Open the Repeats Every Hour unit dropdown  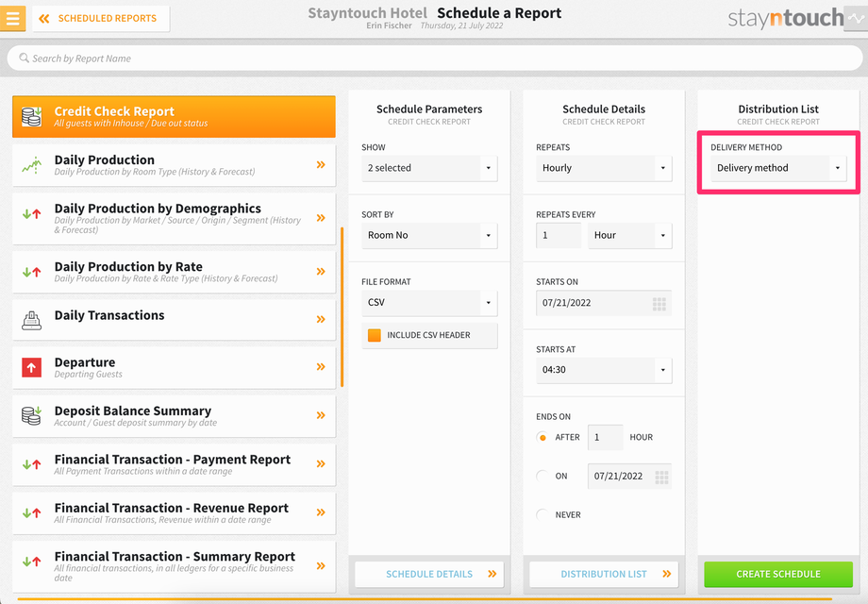(x=630, y=235)
